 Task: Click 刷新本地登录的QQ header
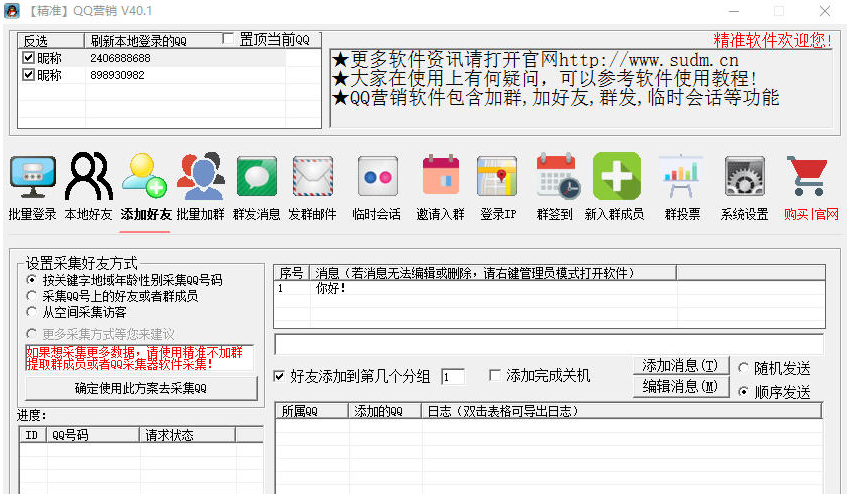pos(138,41)
